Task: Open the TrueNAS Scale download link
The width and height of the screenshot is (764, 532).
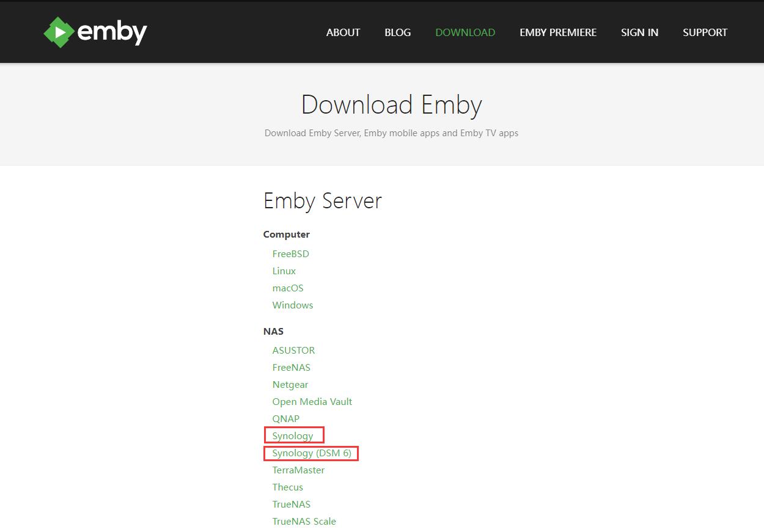Action: [x=304, y=521]
